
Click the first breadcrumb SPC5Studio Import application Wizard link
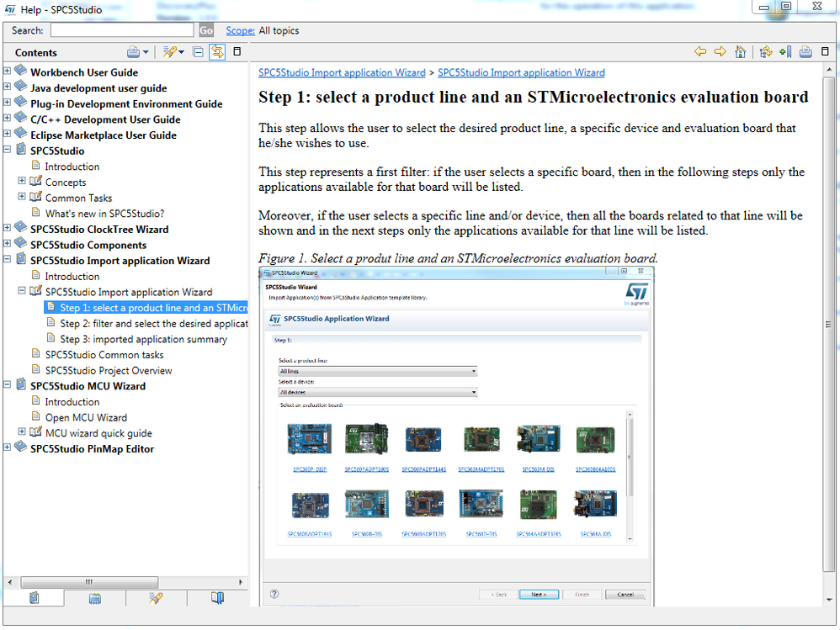point(342,72)
